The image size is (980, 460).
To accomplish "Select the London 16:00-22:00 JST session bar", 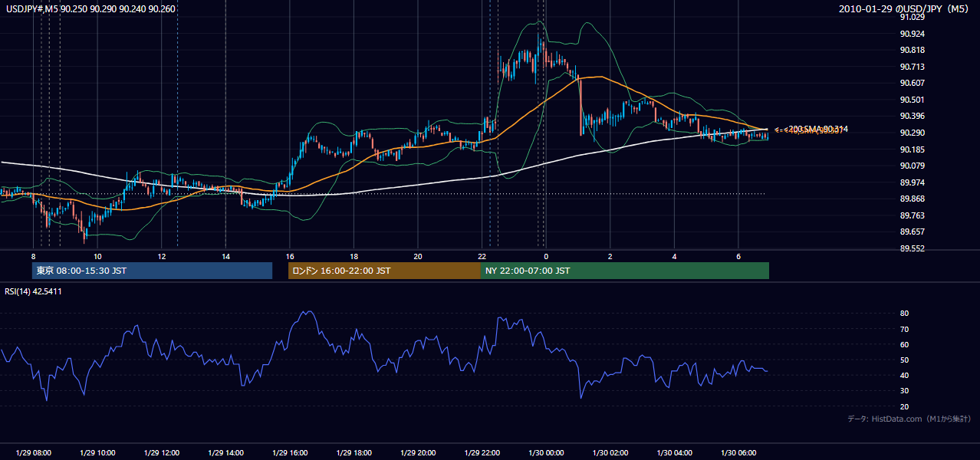I will [x=384, y=271].
